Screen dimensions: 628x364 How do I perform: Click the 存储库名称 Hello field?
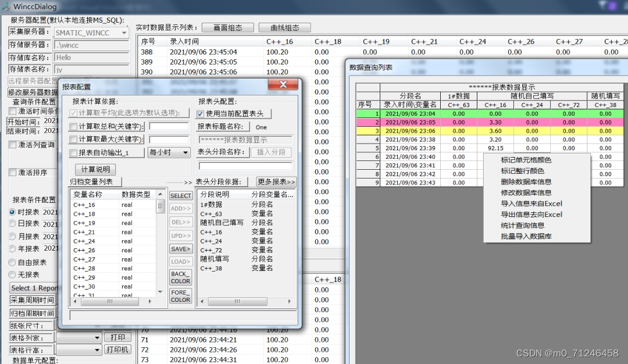tap(92, 58)
